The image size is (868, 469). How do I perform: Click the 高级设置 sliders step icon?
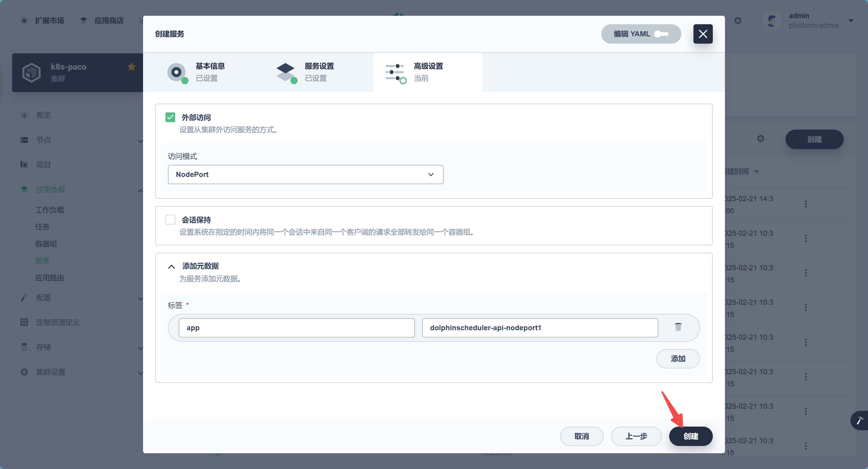pyautogui.click(x=395, y=72)
